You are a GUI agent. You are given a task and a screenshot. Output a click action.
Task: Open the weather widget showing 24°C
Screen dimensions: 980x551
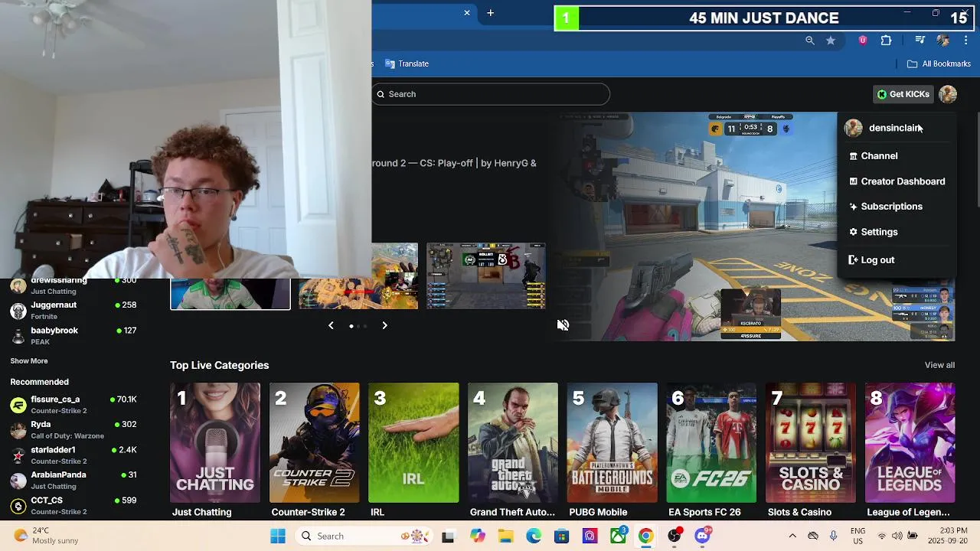pyautogui.click(x=46, y=536)
